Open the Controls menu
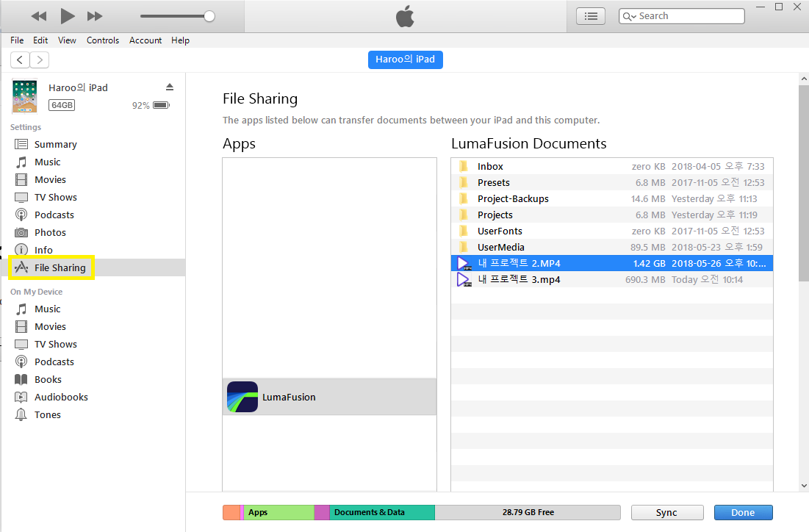809x532 pixels. 103,40
